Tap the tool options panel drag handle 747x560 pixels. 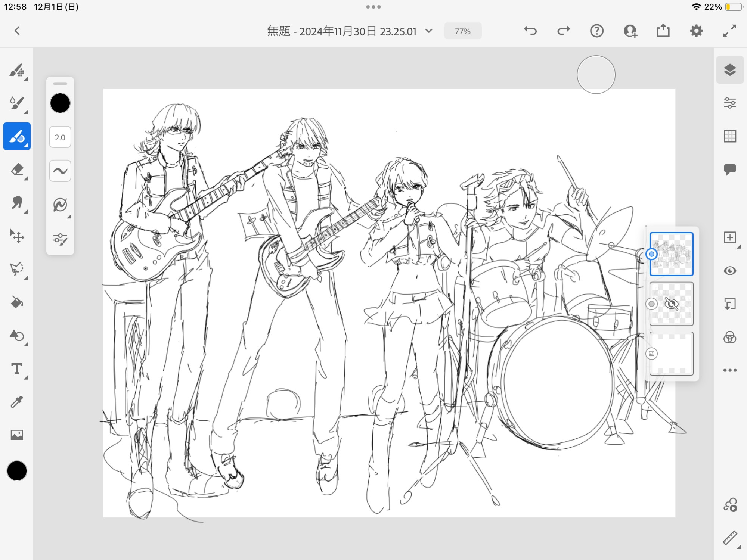[x=60, y=84]
